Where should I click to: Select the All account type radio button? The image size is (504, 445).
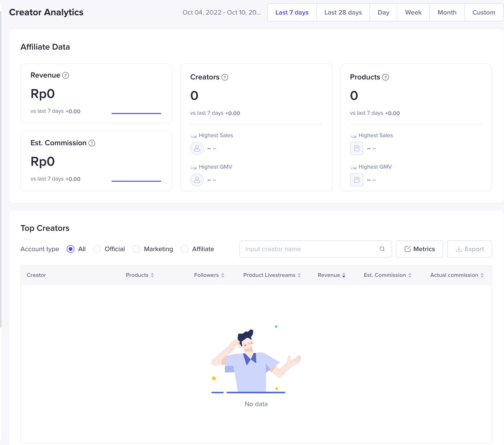coord(70,249)
